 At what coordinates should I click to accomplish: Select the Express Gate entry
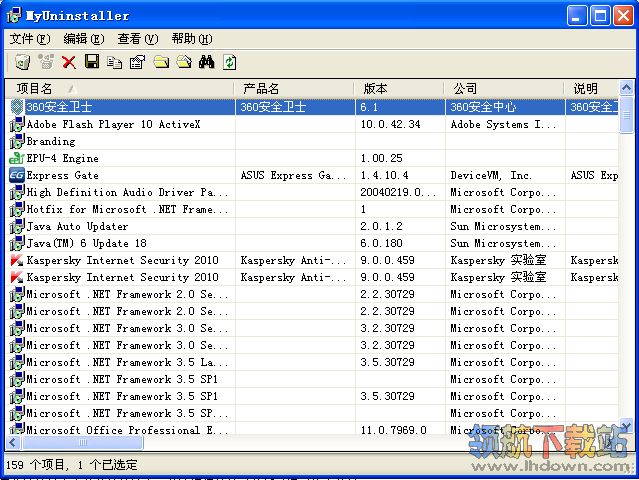(x=62, y=175)
